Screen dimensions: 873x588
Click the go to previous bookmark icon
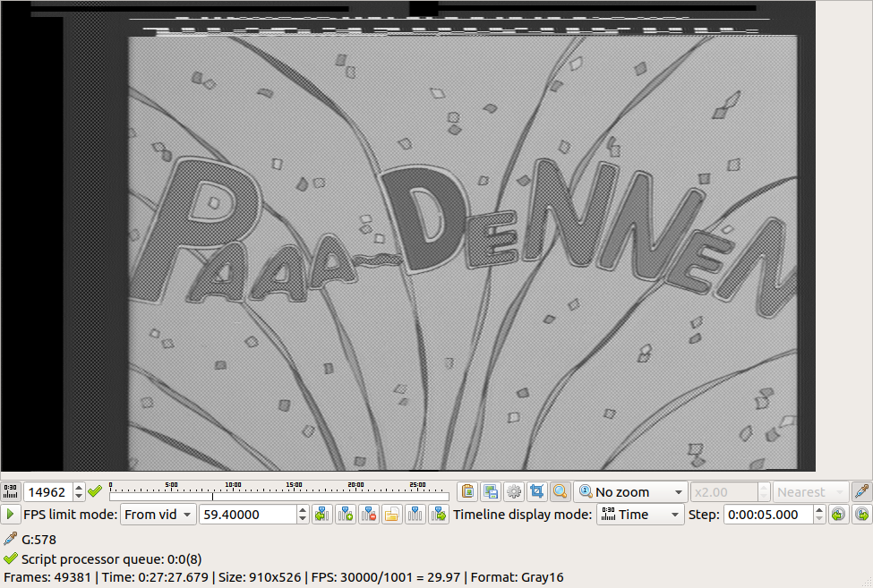(x=322, y=515)
